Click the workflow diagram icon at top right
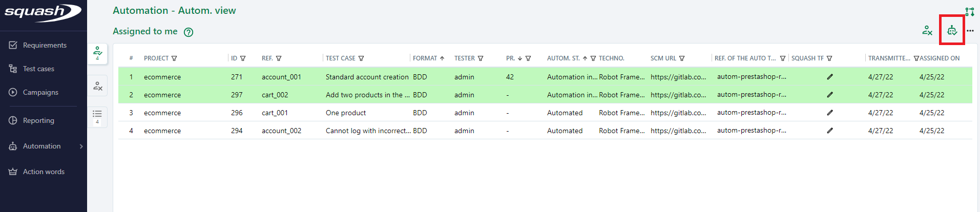Viewport: 980px width, 212px height. point(969,12)
